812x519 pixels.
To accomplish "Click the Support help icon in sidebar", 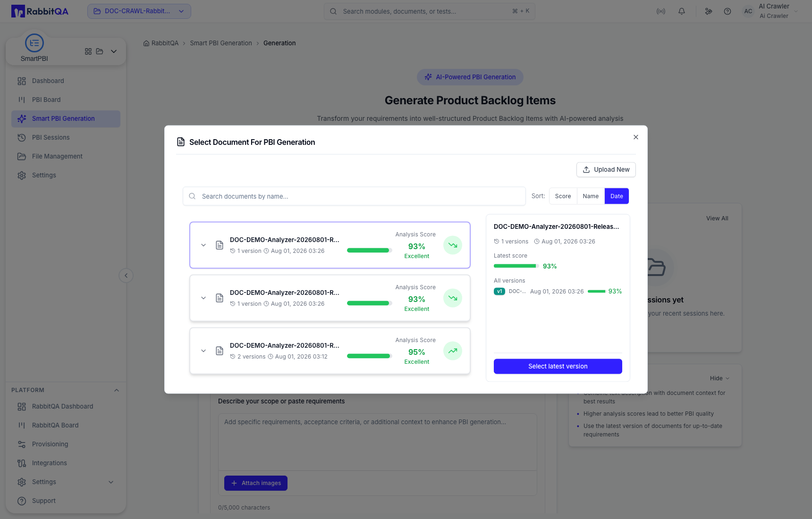I will [22, 501].
